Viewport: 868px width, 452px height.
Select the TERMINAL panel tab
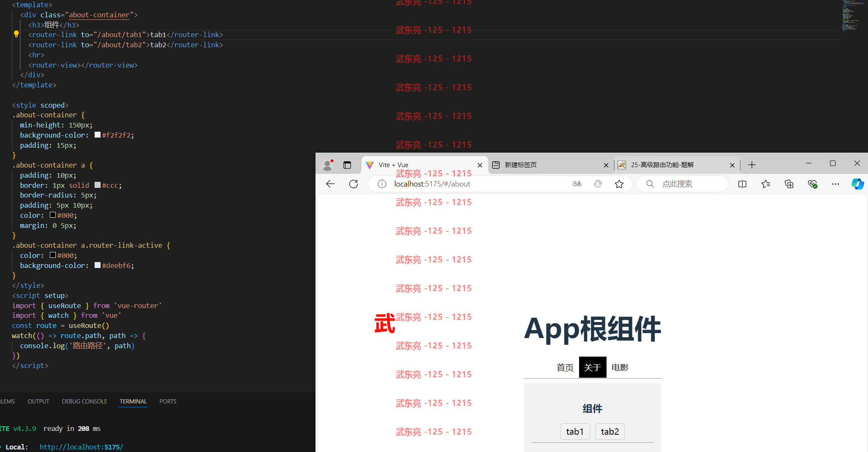(133, 401)
